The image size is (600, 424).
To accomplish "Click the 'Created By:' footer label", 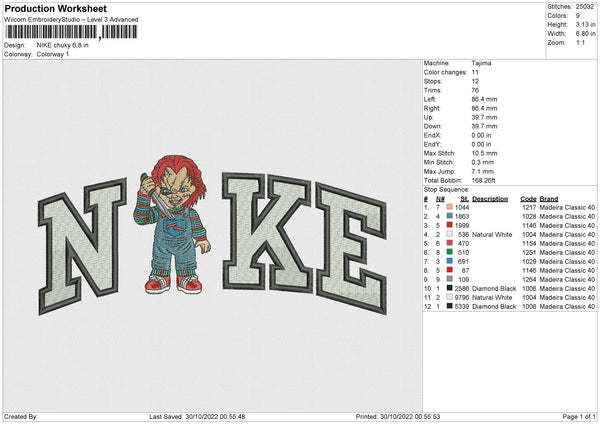I will [21, 416].
